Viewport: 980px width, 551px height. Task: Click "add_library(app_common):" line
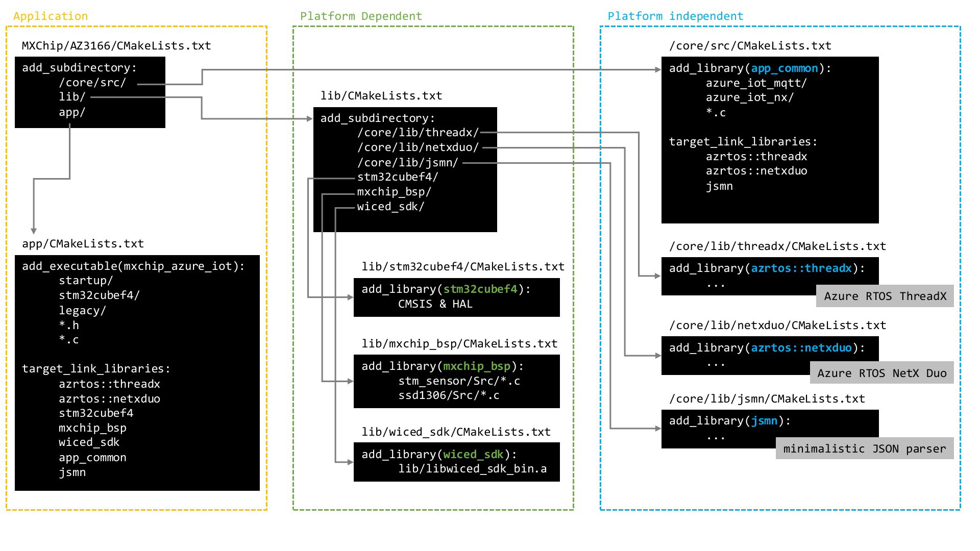point(750,68)
